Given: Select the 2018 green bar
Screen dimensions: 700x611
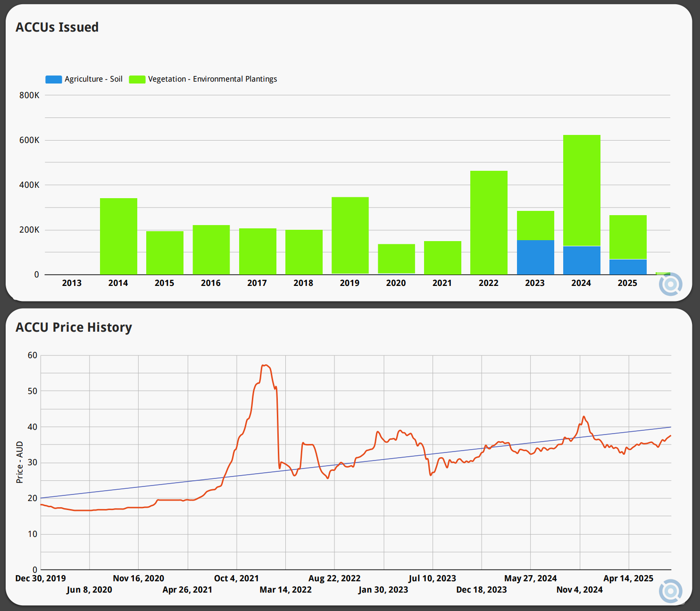Looking at the screenshot, I should pyautogui.click(x=304, y=252).
